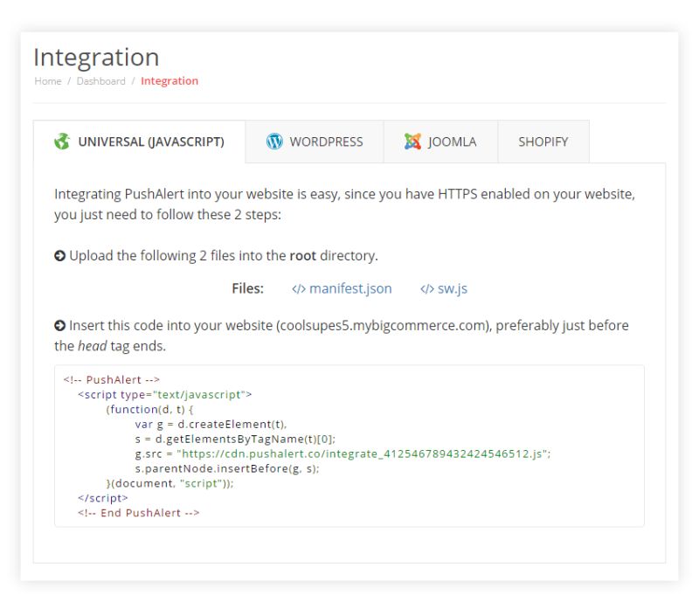Image resolution: width=699 pixels, height=616 pixels.
Task: Open Dashboard breadcrumb link
Action: tap(100, 81)
